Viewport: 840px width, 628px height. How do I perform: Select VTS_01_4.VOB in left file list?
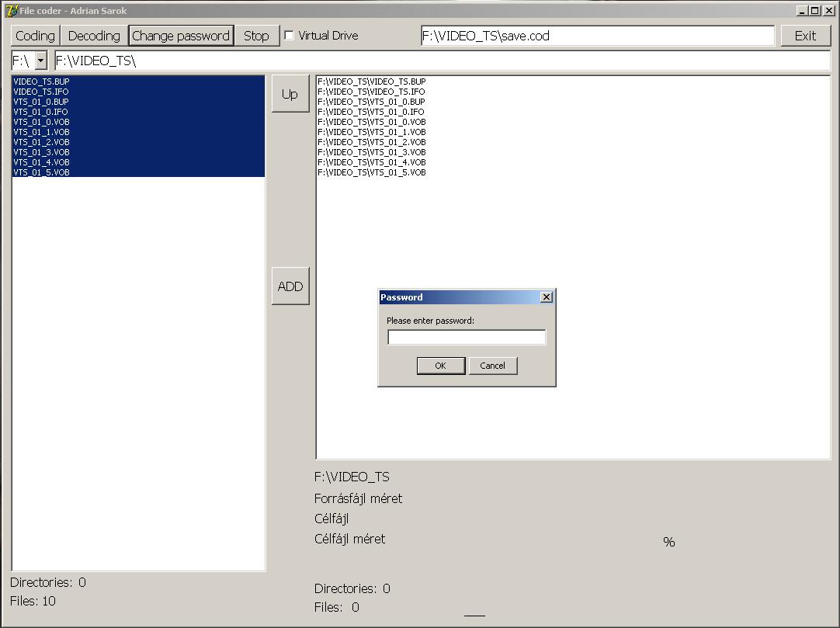[x=138, y=162]
